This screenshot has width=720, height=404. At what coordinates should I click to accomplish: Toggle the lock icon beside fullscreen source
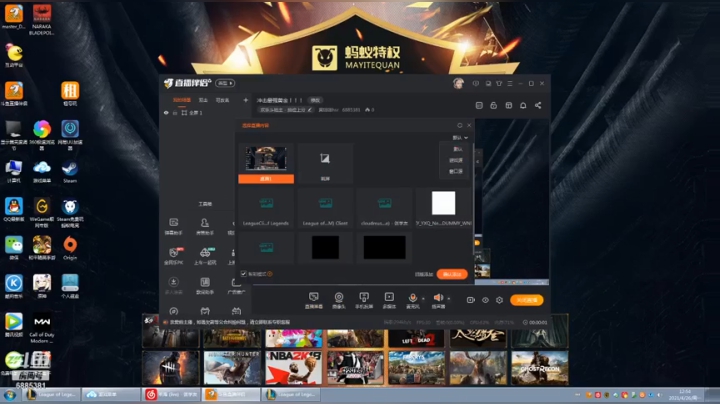point(175,112)
